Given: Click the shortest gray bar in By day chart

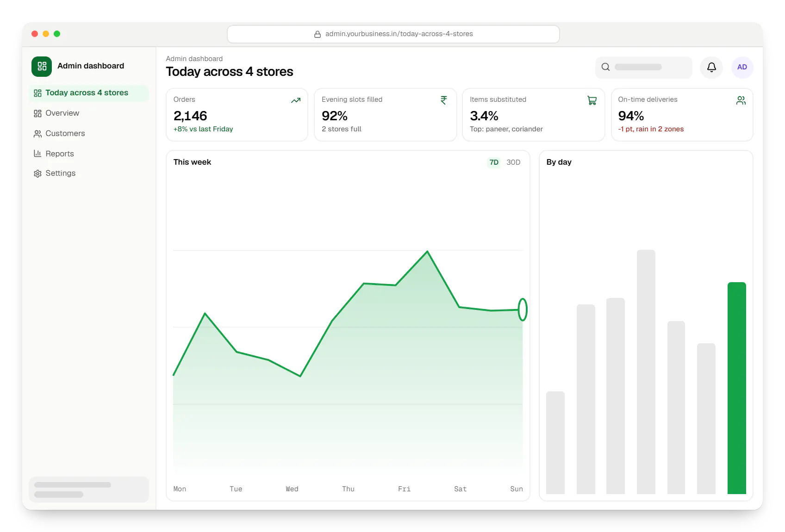Looking at the screenshot, I should pyautogui.click(x=555, y=443).
